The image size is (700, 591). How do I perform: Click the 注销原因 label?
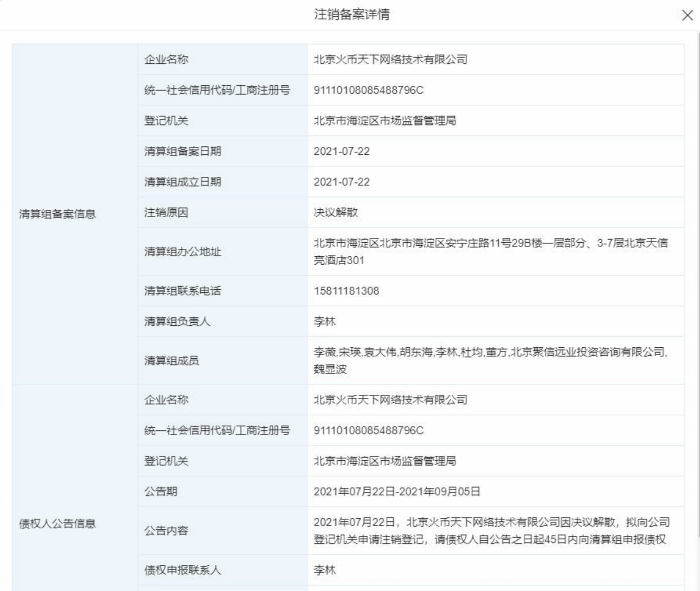tap(166, 212)
